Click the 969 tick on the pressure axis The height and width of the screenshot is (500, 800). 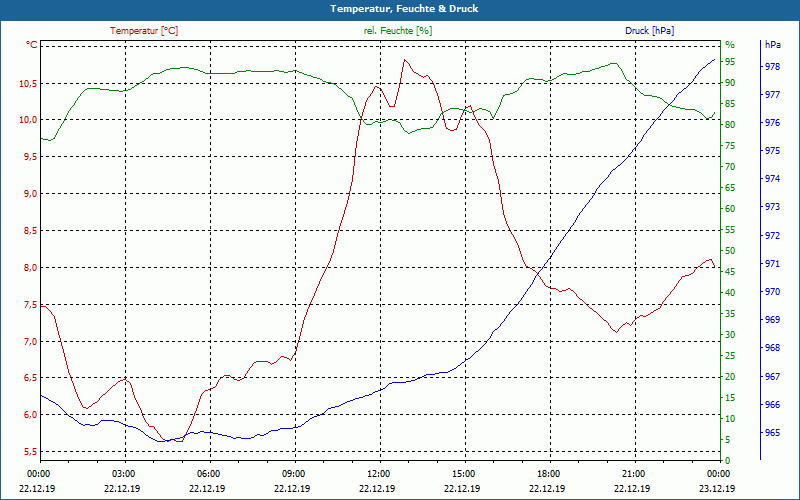[x=773, y=320]
